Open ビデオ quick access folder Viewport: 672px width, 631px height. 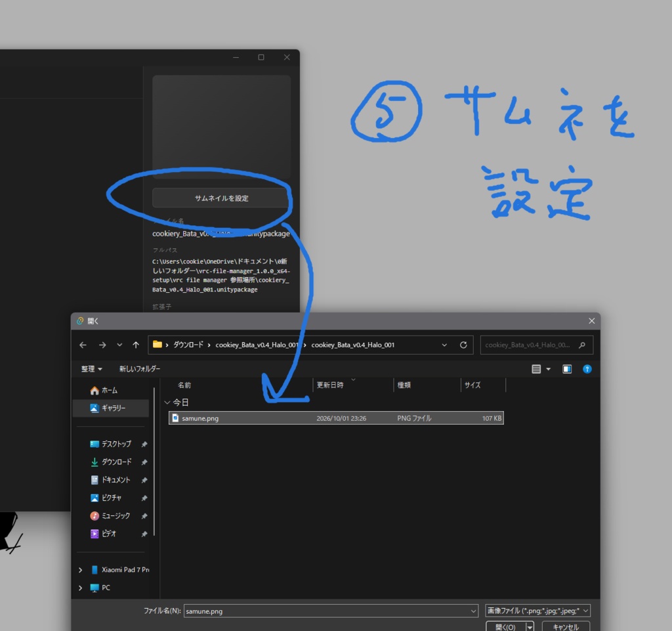109,534
